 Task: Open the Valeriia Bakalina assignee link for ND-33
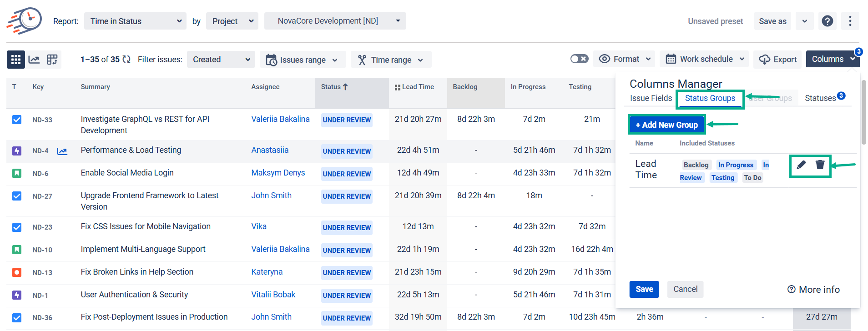tap(280, 119)
